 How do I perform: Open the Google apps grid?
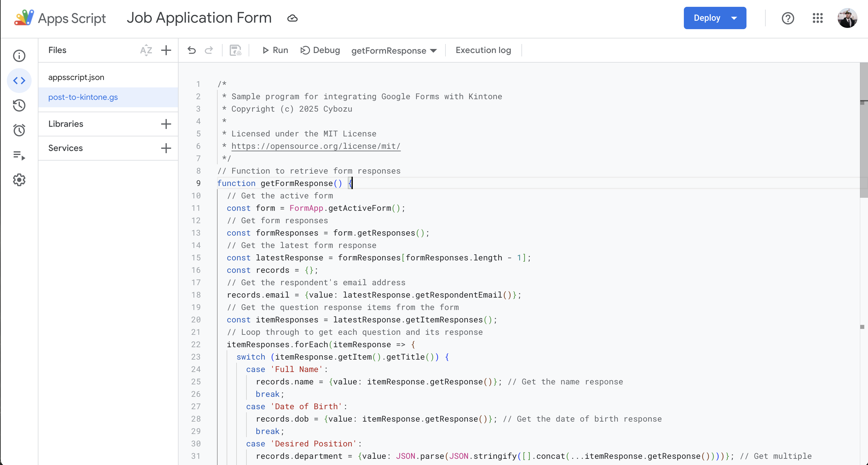[818, 18]
